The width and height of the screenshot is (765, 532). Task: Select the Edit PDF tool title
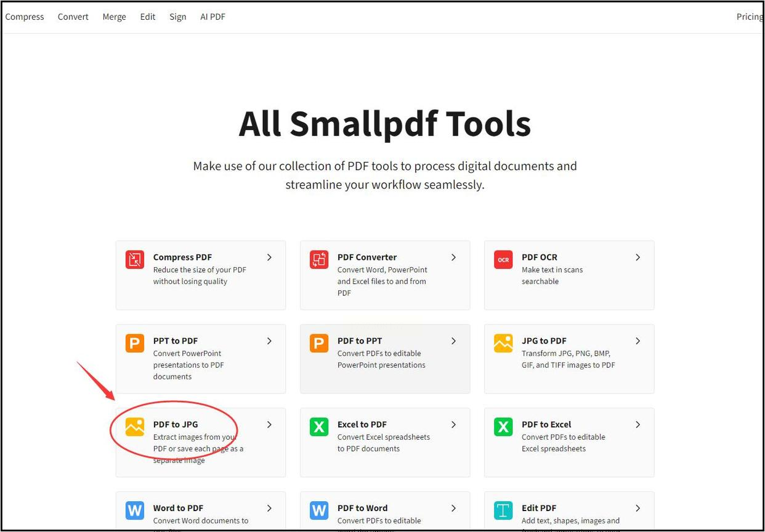pyautogui.click(x=539, y=509)
